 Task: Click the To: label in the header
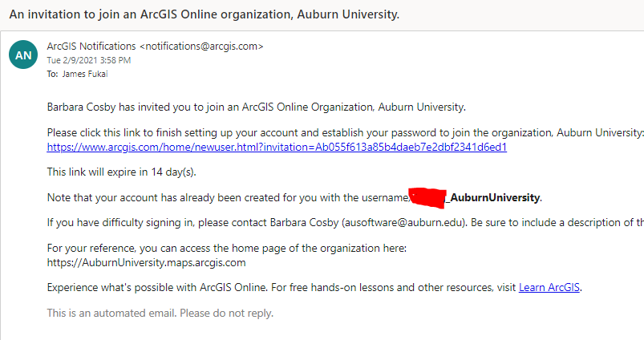[52, 74]
